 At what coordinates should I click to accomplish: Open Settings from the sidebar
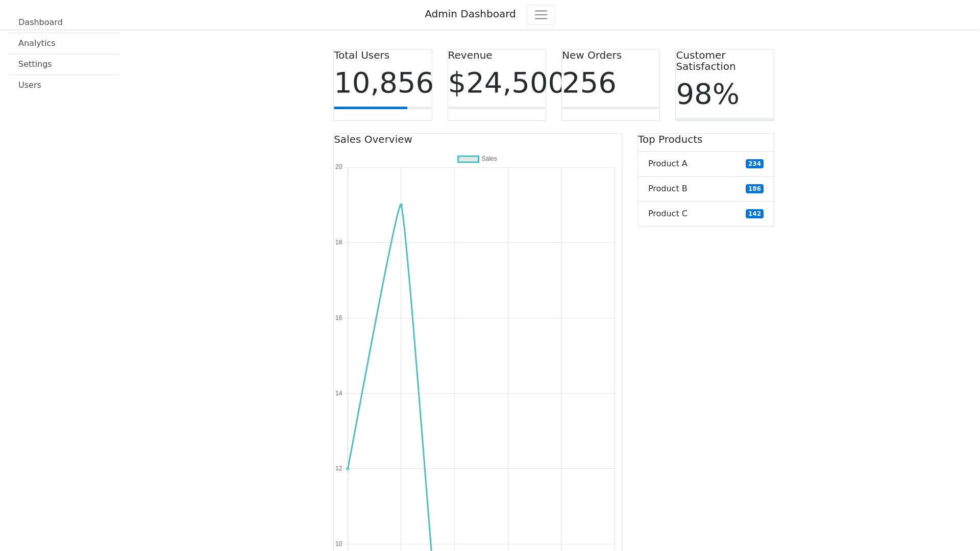point(35,64)
